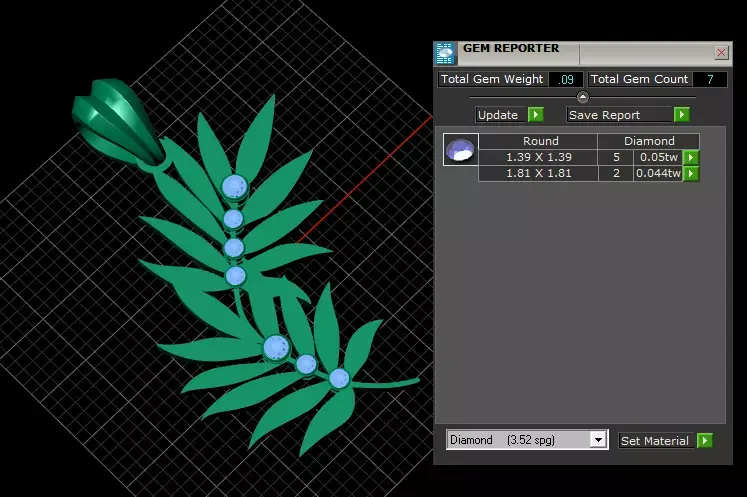Click the Total Gem Weight label
Image resolution: width=747 pixels, height=497 pixels.
[492, 79]
